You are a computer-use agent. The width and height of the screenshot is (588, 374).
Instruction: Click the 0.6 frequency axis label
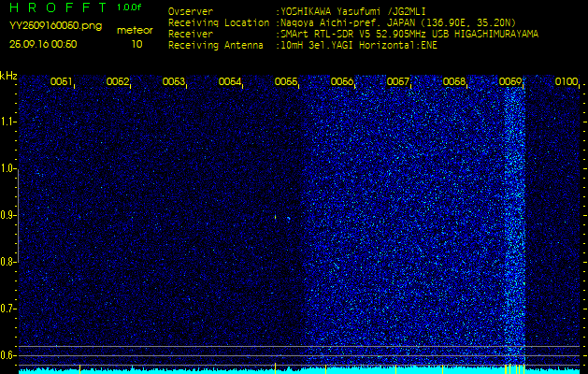[x=7, y=355]
